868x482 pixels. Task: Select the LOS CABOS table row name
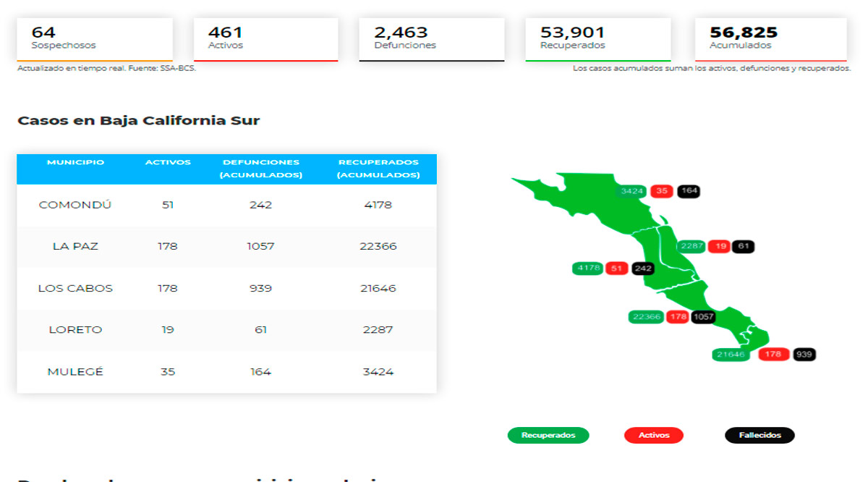click(x=75, y=288)
